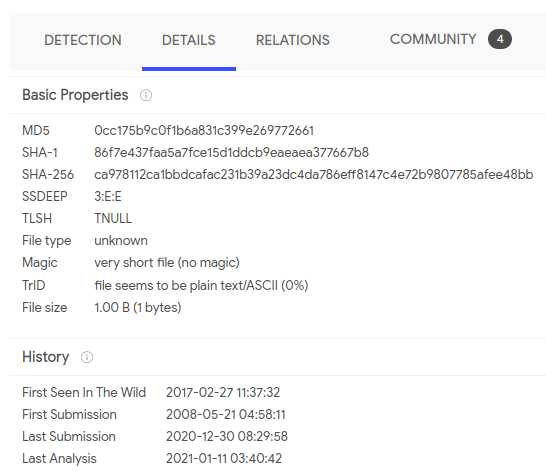The height and width of the screenshot is (471, 546).
Task: Go to the COMMUNITY tab
Action: pos(433,39)
